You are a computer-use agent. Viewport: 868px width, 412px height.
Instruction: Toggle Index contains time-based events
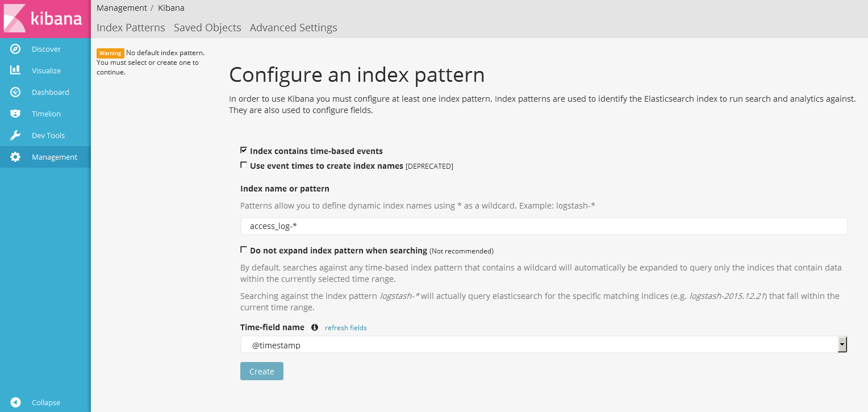click(x=244, y=151)
